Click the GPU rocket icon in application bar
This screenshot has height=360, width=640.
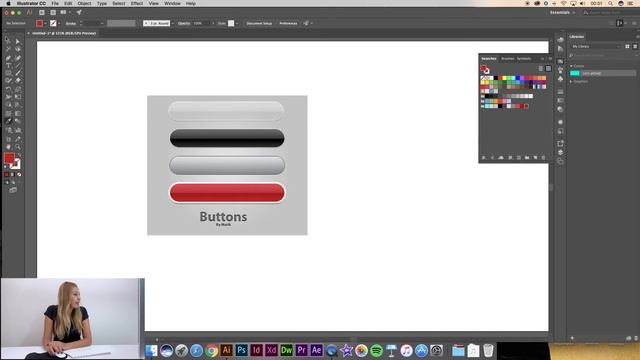coord(79,13)
